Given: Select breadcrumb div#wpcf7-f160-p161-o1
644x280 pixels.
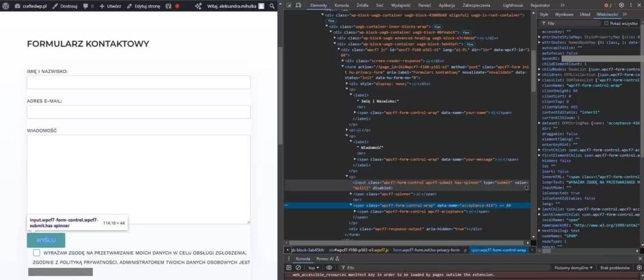Looking at the screenshot, I should (358, 250).
